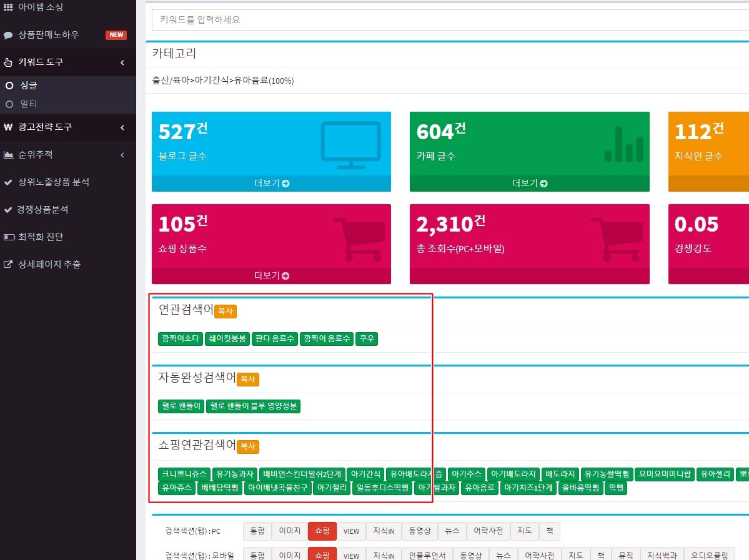Image resolution: width=749 pixels, height=560 pixels.
Task: Click the 아기간식 shopping keyword tag
Action: tap(365, 474)
